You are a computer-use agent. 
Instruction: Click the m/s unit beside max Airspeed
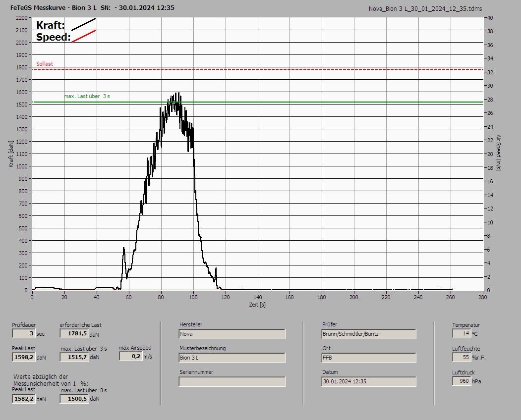(148, 357)
